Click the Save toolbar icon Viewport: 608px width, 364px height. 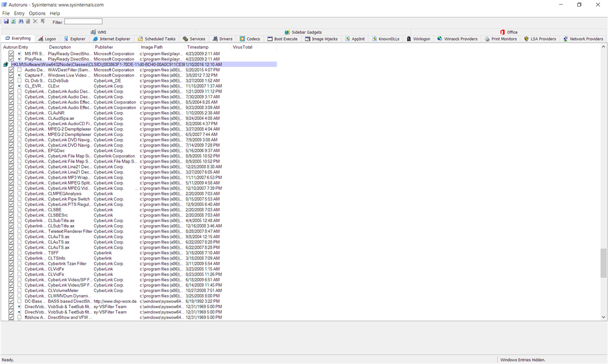pos(6,21)
